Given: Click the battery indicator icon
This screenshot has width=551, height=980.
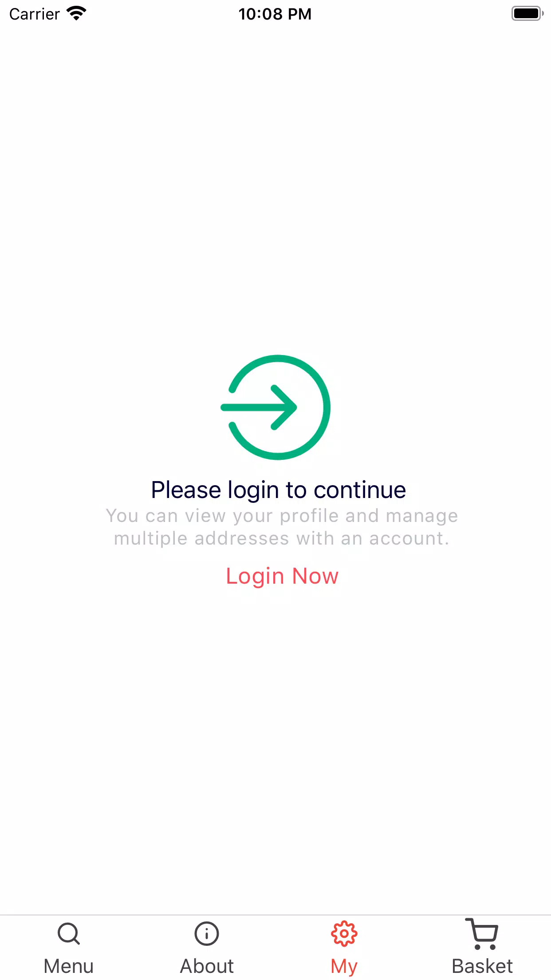Looking at the screenshot, I should 527,14.
